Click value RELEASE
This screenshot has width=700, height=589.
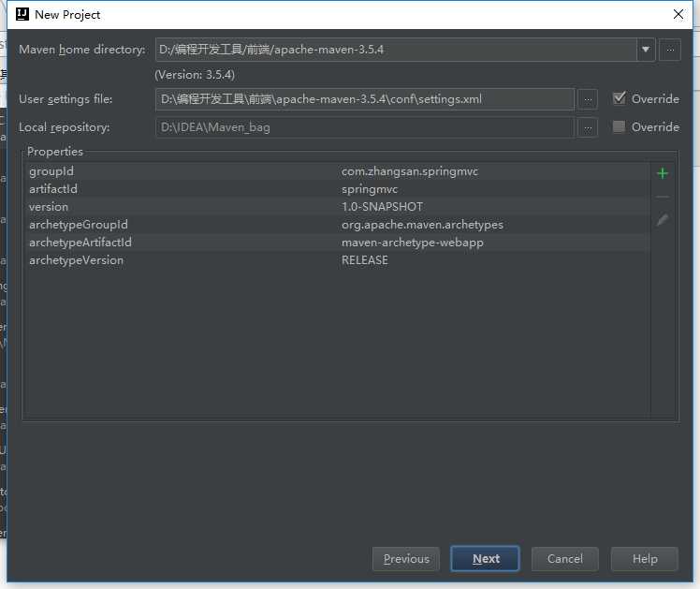click(365, 260)
